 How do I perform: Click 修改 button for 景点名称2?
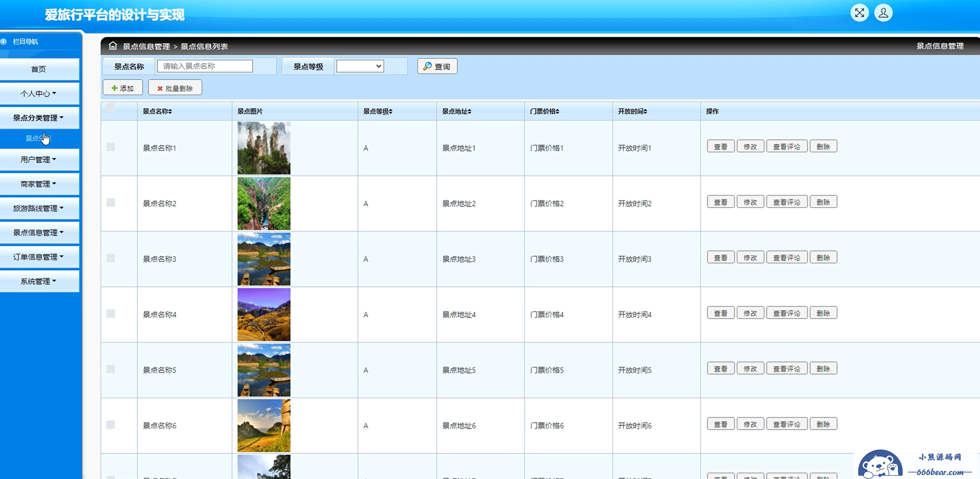750,202
